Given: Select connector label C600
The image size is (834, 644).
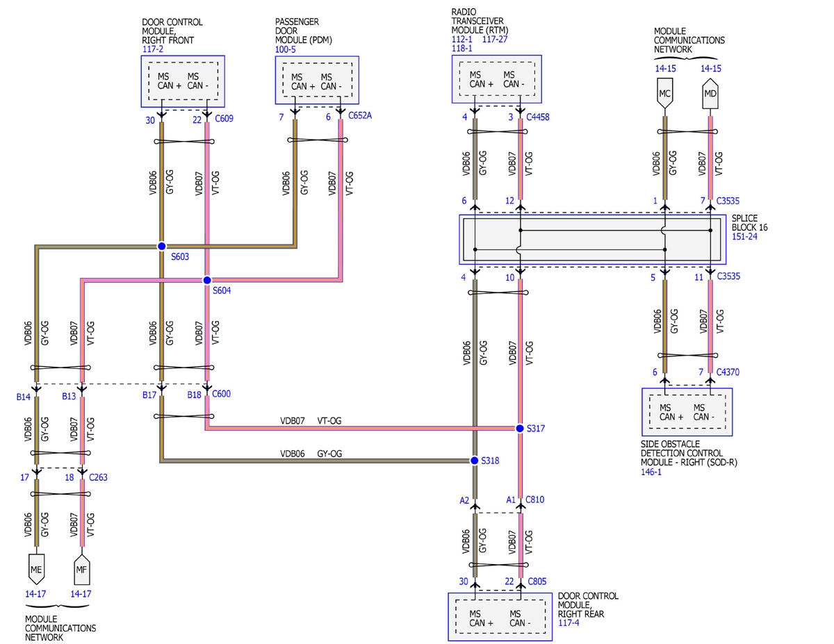Looking at the screenshot, I should coord(222,394).
